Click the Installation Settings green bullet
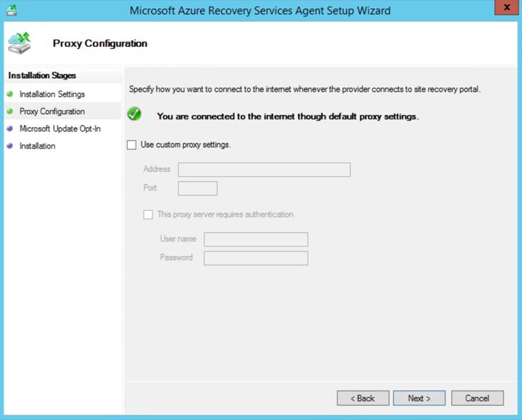522x420 pixels. (x=10, y=94)
